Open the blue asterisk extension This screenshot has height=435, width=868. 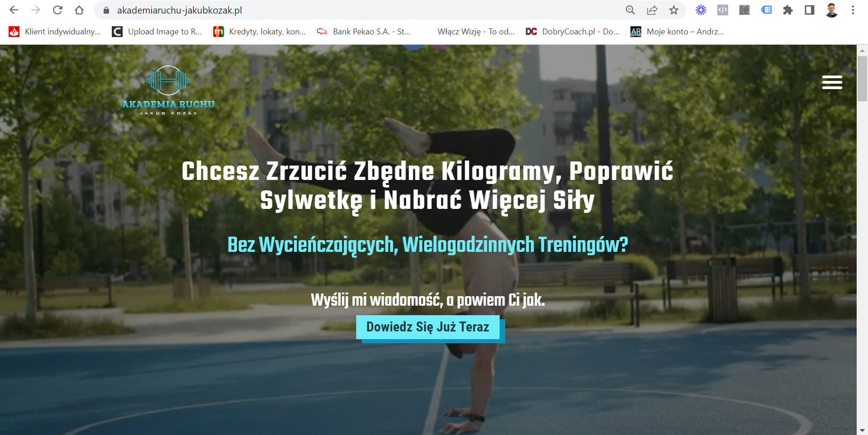701,10
